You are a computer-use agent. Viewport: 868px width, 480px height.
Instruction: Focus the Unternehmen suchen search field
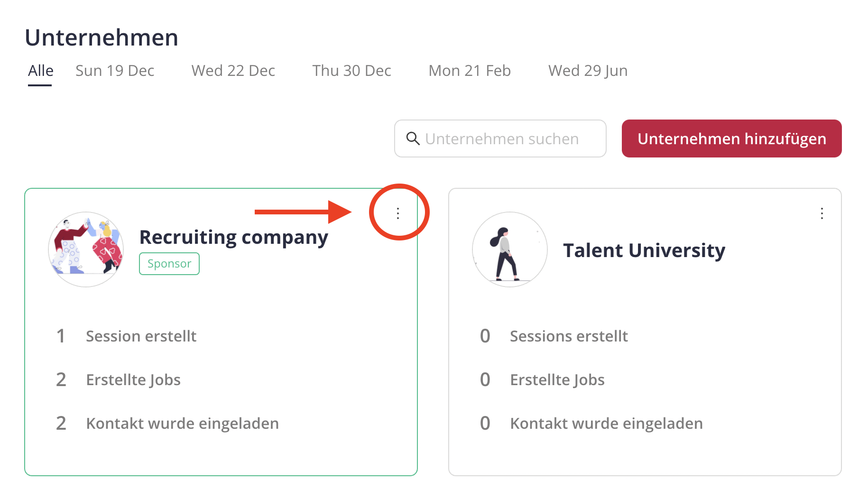[x=500, y=138]
